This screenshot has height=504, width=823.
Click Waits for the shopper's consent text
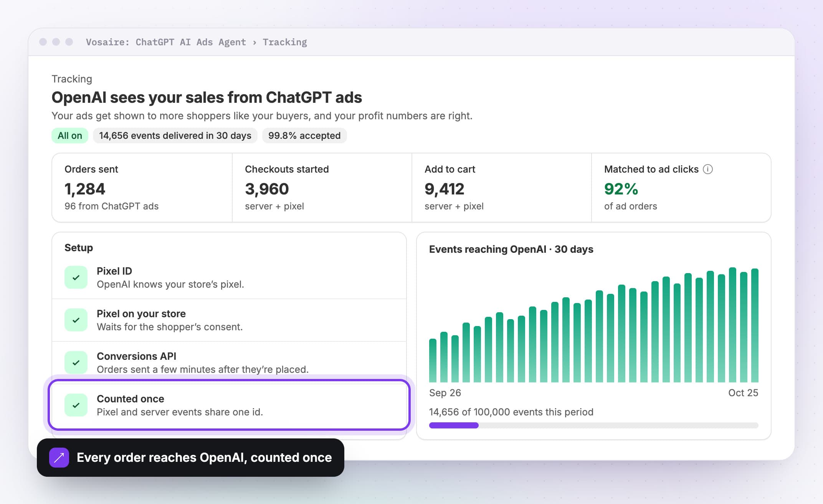click(x=170, y=327)
